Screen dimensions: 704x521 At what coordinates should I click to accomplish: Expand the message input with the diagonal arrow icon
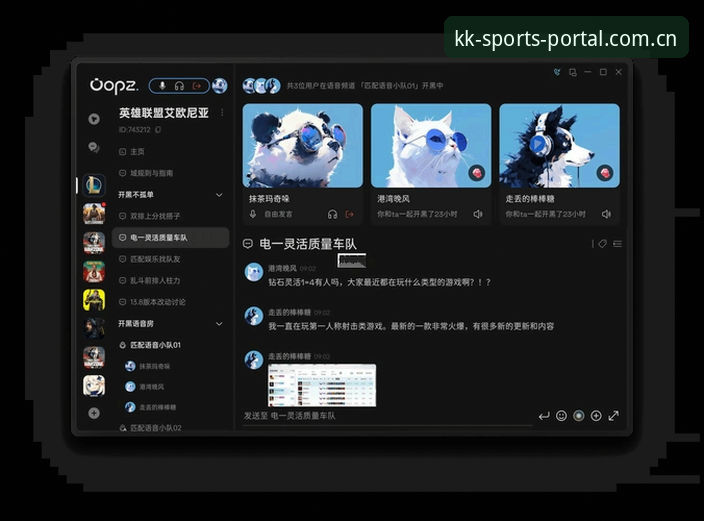click(x=613, y=416)
